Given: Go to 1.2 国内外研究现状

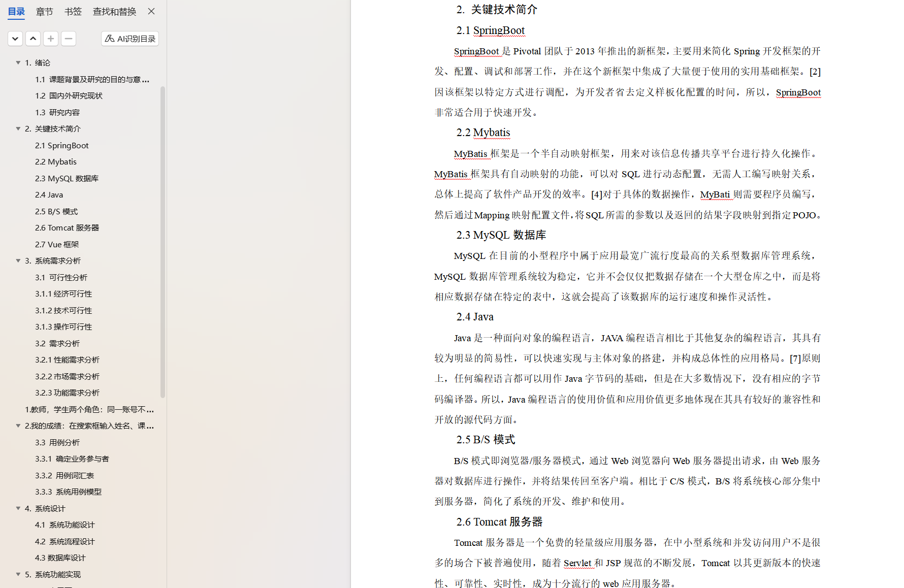Looking at the screenshot, I should pyautogui.click(x=69, y=96).
